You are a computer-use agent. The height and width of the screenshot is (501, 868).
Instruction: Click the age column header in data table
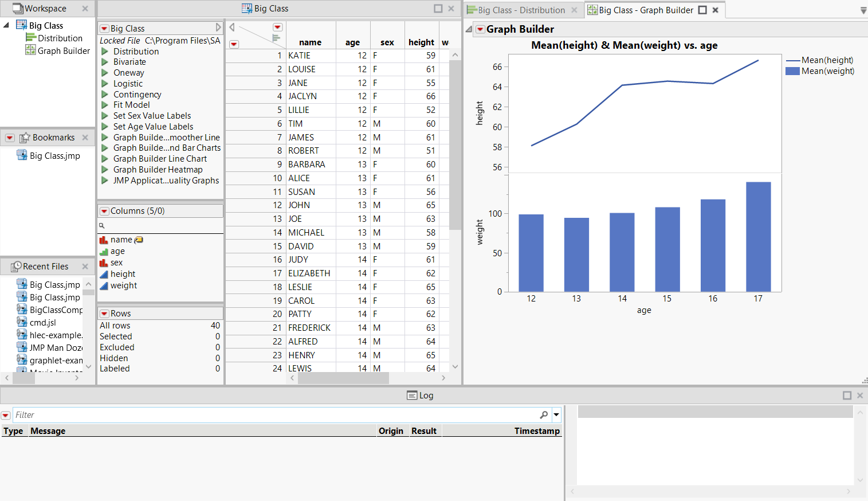pos(352,42)
